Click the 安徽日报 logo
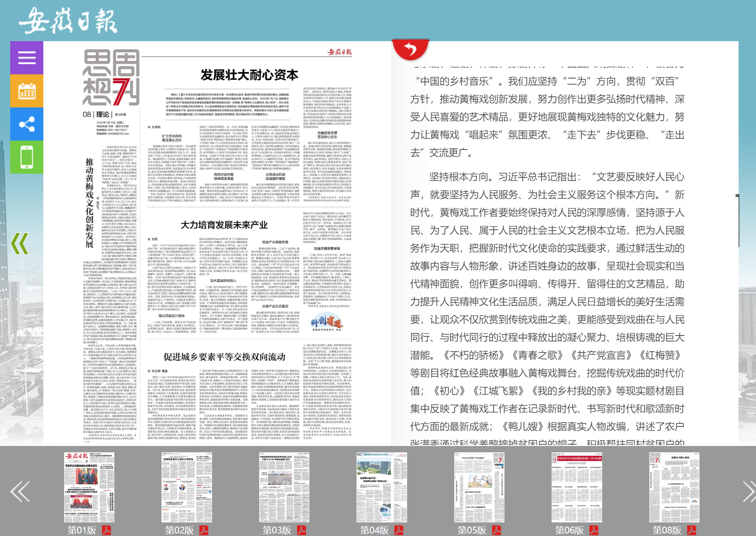Image resolution: width=756 pixels, height=536 pixels. pos(68,20)
